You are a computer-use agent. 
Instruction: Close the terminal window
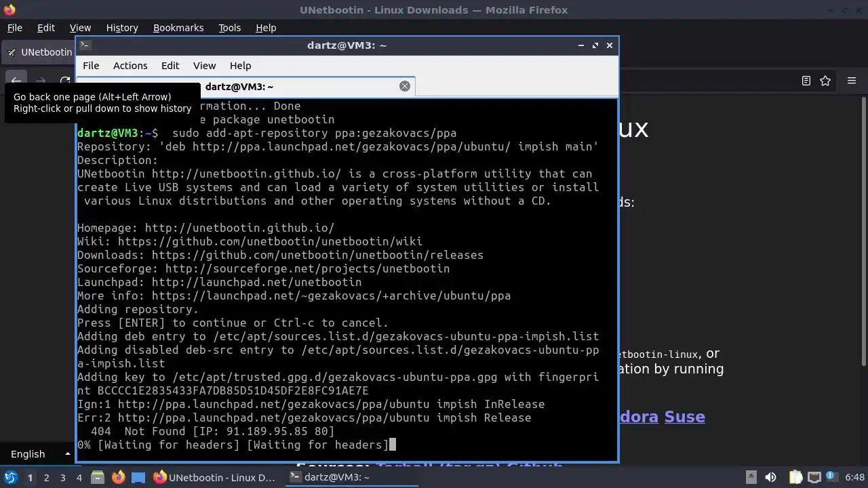610,45
